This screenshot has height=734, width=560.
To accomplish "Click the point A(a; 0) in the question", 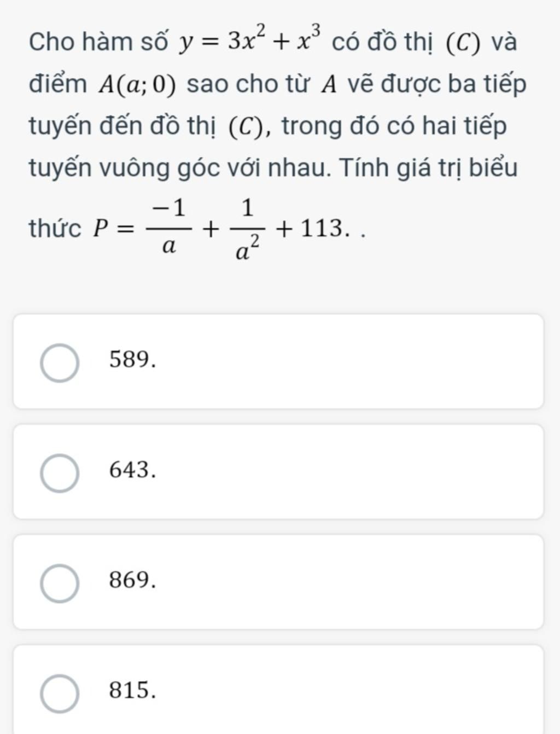I will tap(137, 85).
